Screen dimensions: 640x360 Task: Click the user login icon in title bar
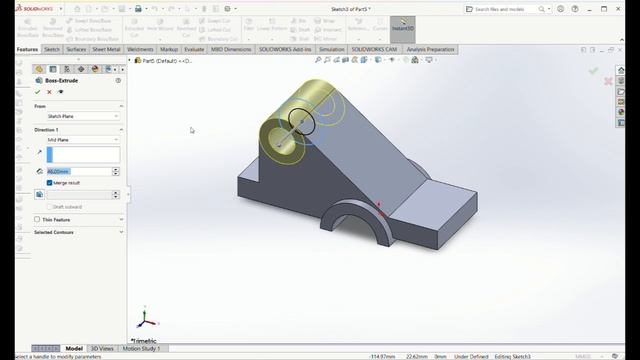[x=560, y=9]
